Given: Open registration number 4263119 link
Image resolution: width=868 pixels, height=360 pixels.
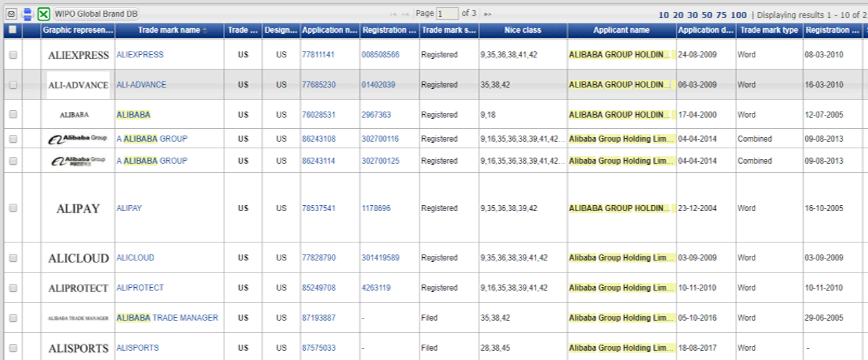Looking at the screenshot, I should 376,288.
